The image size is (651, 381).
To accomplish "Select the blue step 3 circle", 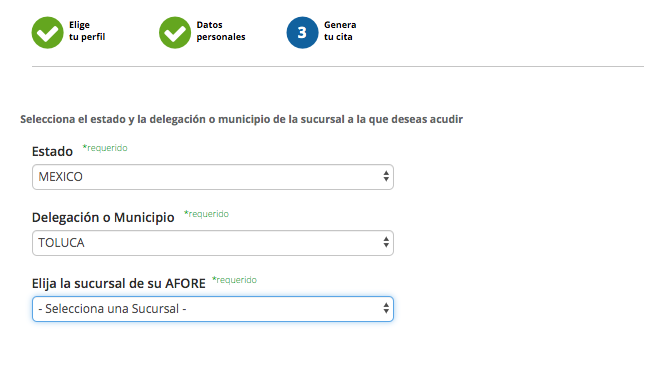I will coord(302,32).
